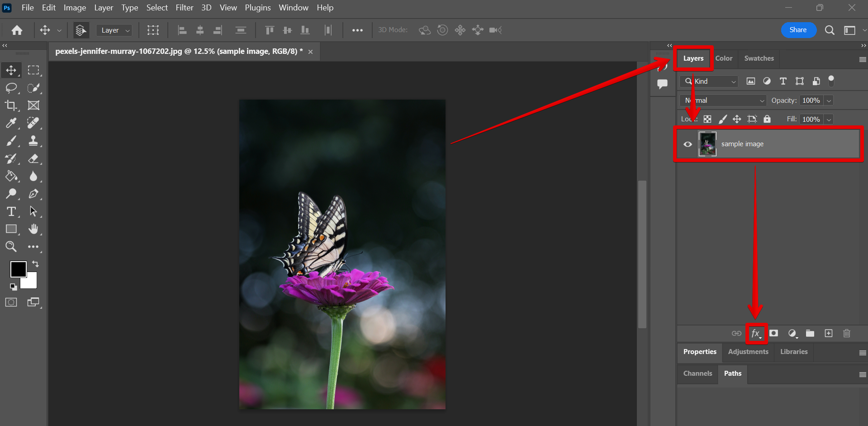868x426 pixels.
Task: Add a layer mask
Action: (x=774, y=334)
